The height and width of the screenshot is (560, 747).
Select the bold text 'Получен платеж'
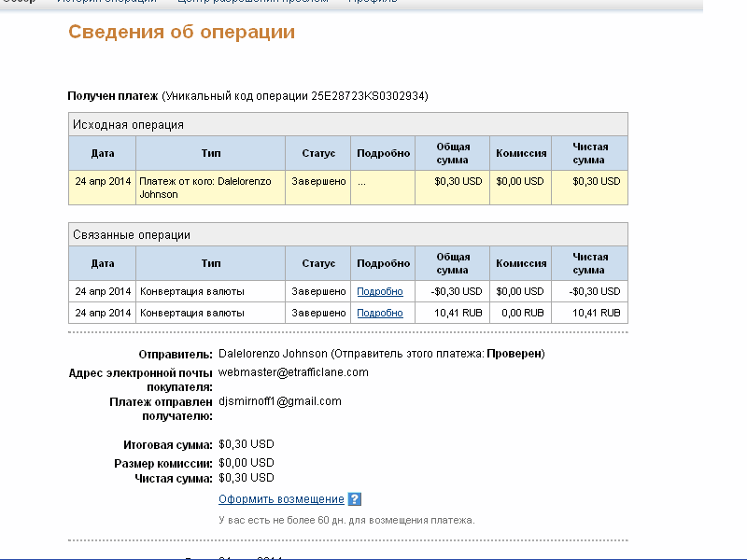point(112,96)
